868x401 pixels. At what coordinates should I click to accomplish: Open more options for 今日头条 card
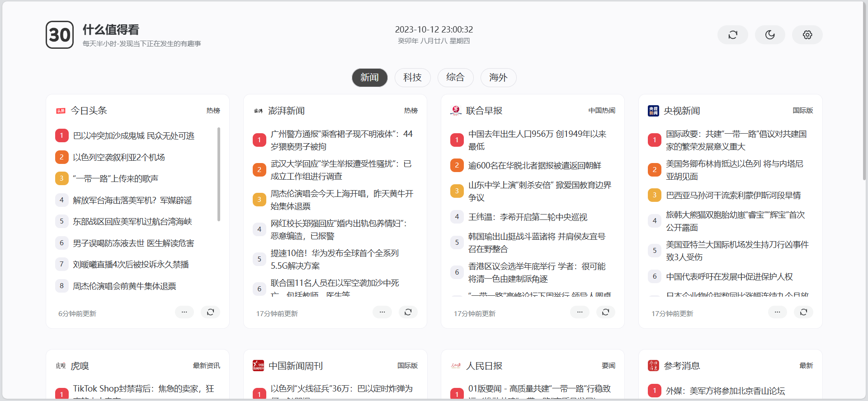click(x=184, y=312)
